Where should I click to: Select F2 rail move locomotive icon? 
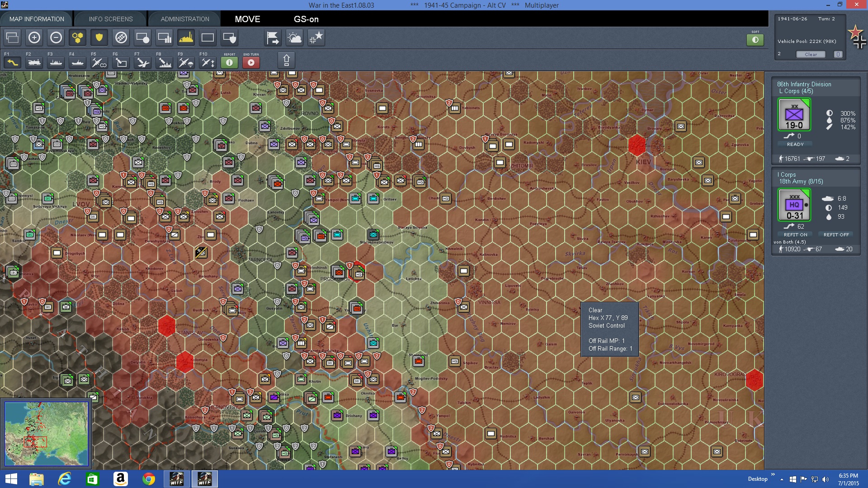point(34,62)
